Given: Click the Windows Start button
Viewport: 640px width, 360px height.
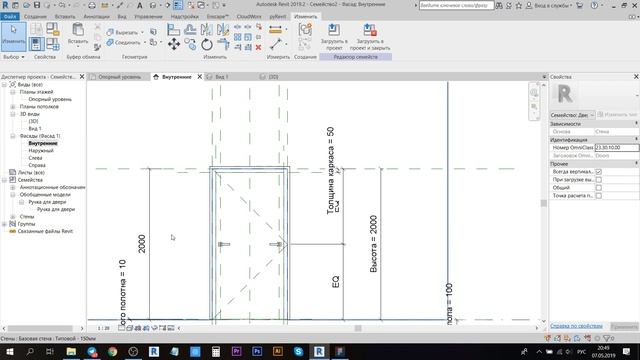Looking at the screenshot, I should (x=9, y=351).
